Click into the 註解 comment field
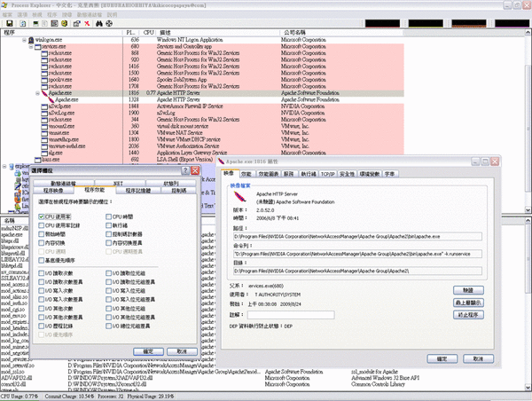Viewport: 532px width, 401px height. tap(291, 315)
